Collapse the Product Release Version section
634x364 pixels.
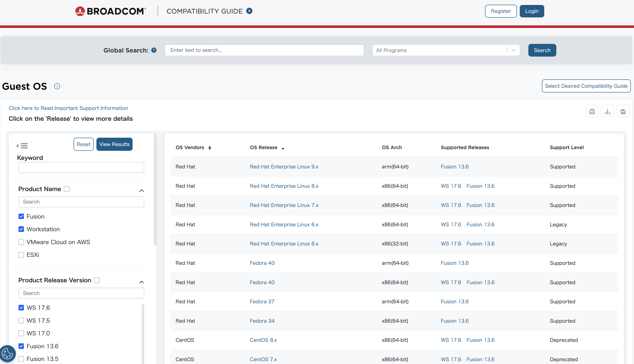point(142,282)
